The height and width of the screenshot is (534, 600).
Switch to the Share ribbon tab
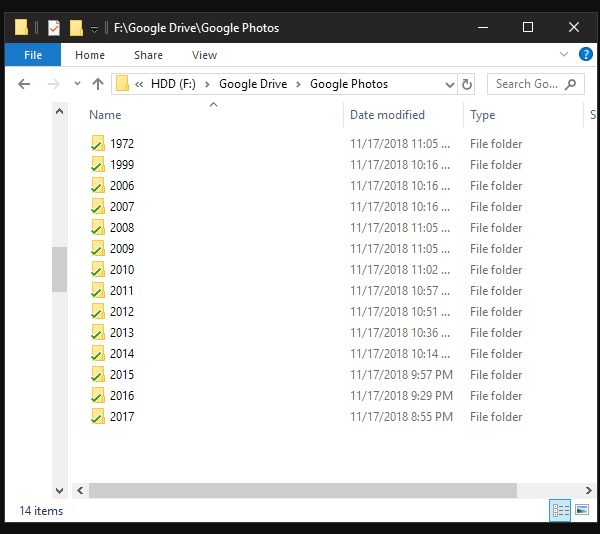(148, 55)
